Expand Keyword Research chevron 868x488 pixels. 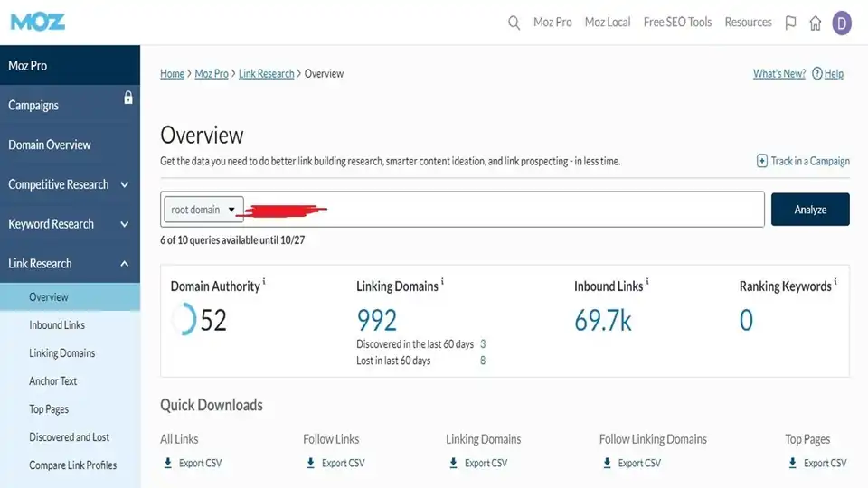pyautogui.click(x=125, y=224)
